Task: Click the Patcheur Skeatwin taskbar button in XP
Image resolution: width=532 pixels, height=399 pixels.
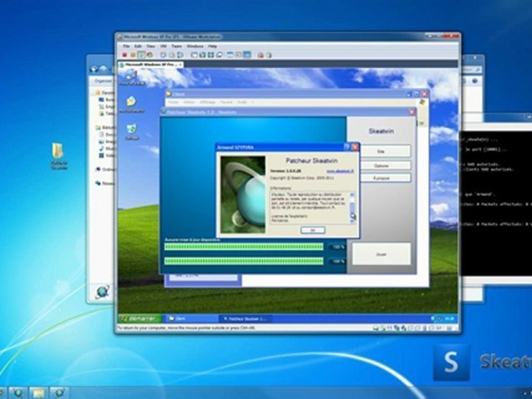Action: 245,319
